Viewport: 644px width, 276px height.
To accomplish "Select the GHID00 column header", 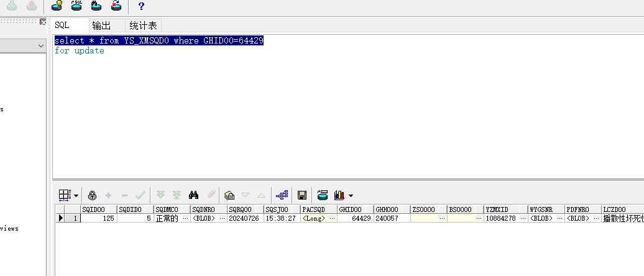I will tap(356, 209).
